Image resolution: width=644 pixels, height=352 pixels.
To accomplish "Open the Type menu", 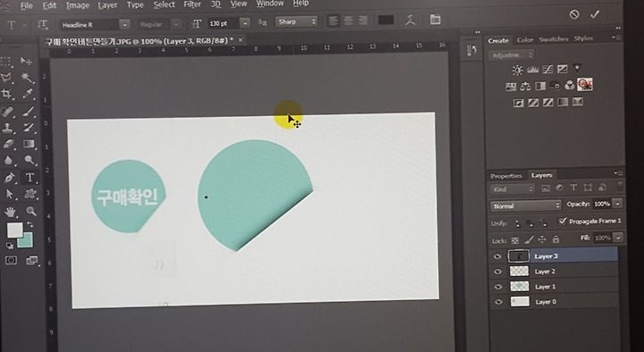I will [x=135, y=5].
